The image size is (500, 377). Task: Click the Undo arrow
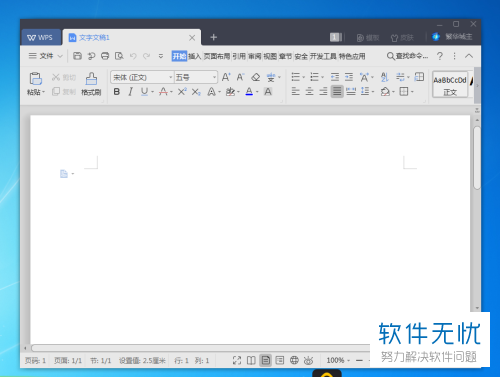(133, 56)
